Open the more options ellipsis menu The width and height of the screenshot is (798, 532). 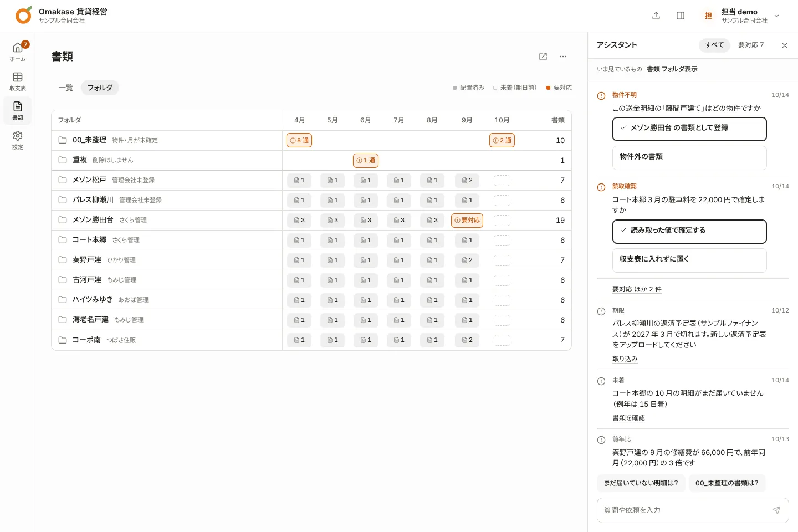point(563,57)
